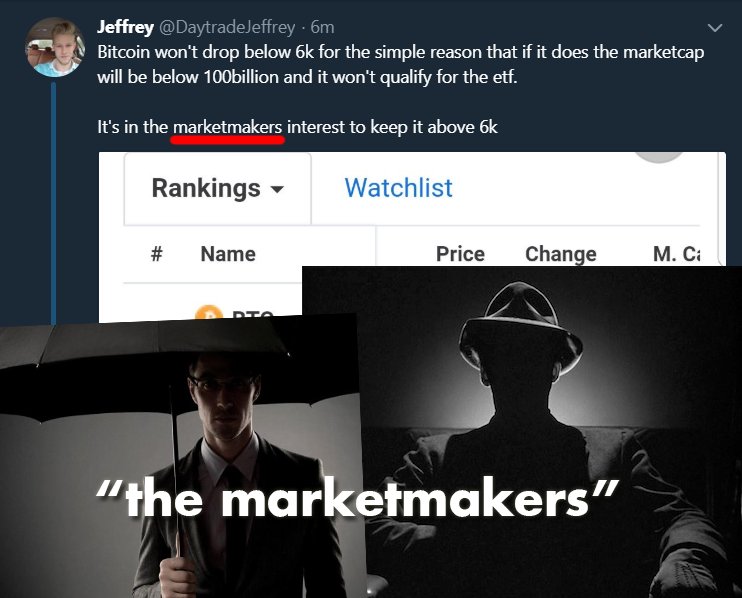Image resolution: width=742 pixels, height=598 pixels.
Task: Click the Rankings dropdown arrow caret
Action: pos(277,190)
